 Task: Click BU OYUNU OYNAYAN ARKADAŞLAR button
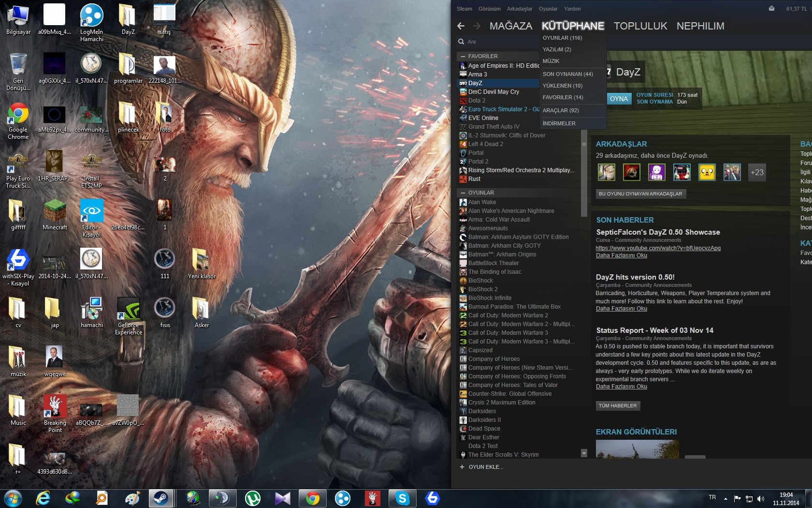(640, 194)
